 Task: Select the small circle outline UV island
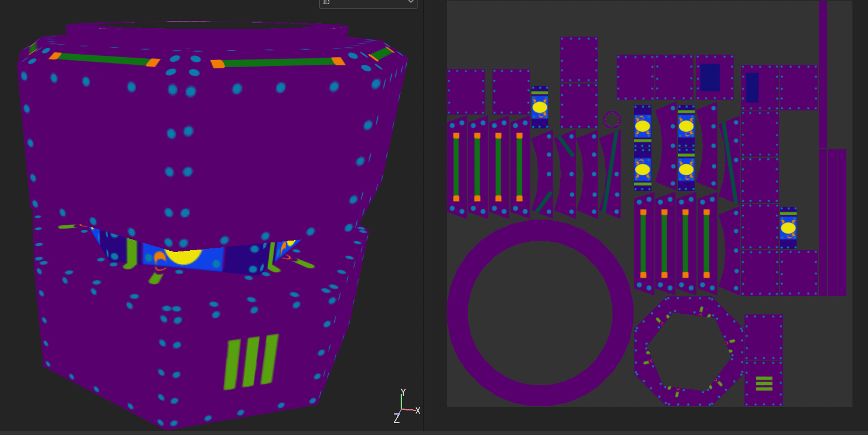[x=612, y=119]
